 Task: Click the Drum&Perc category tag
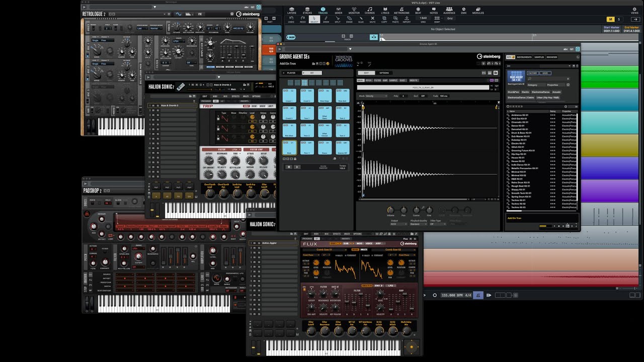[513, 92]
